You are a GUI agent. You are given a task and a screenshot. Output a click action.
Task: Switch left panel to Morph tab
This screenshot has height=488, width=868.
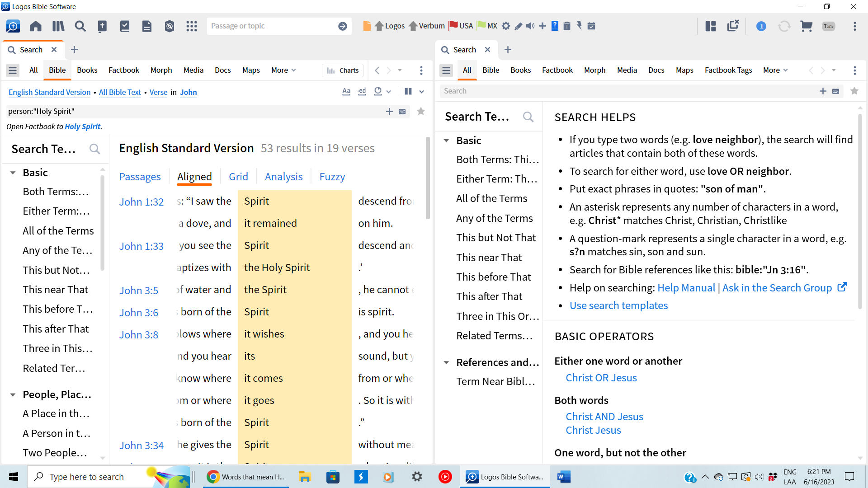point(161,70)
